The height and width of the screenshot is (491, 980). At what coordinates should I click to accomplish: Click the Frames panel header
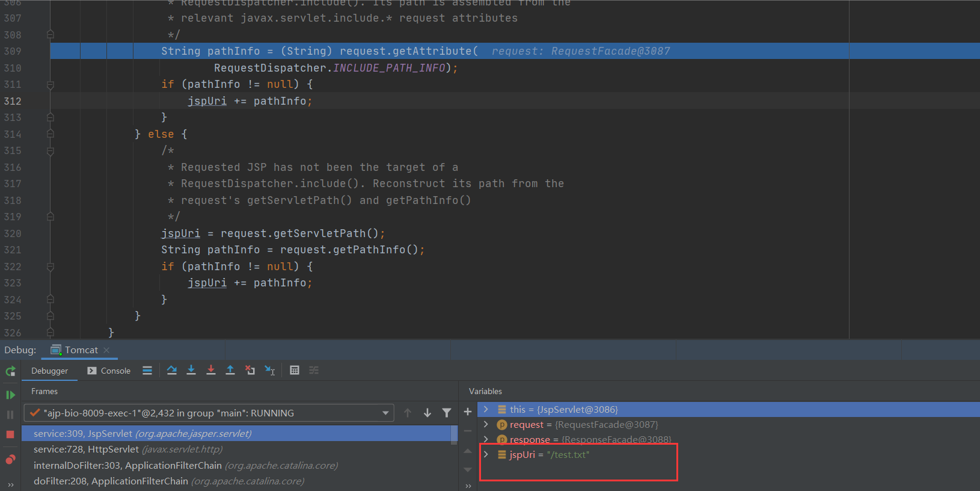tap(44, 391)
